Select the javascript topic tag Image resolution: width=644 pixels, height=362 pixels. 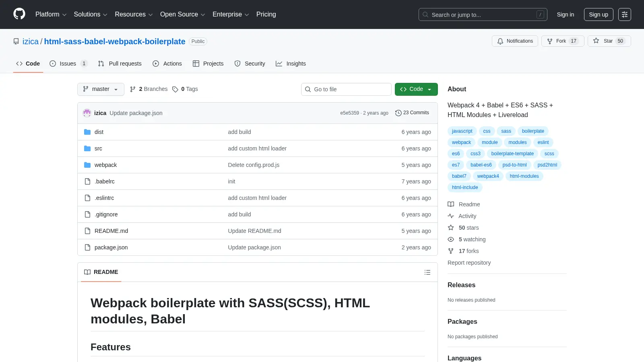pos(462,131)
